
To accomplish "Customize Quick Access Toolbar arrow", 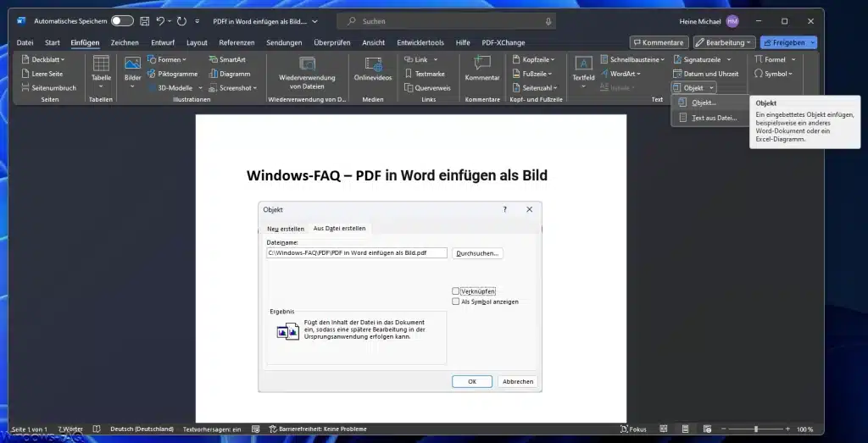I will pos(198,21).
